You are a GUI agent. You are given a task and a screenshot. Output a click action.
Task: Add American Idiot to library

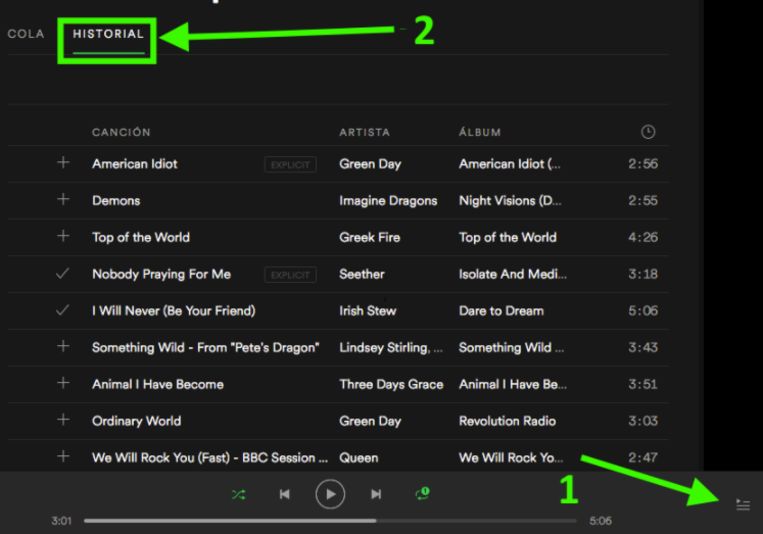(63, 163)
